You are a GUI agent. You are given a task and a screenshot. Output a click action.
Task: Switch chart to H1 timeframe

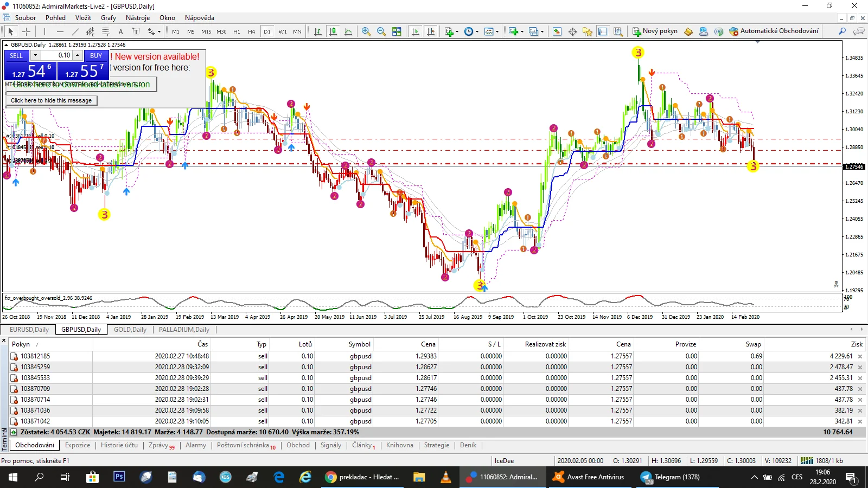237,31
